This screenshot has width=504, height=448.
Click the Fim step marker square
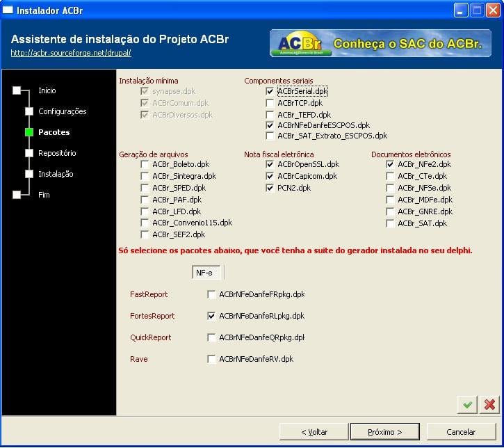point(17,195)
